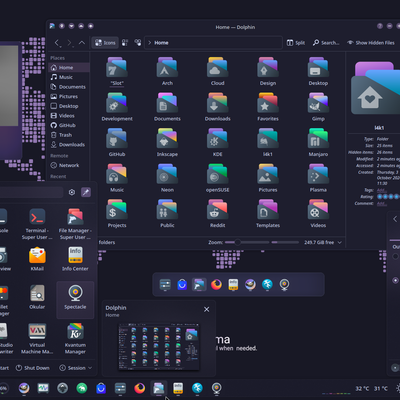Select Trash in Places sidebar
The width and height of the screenshot is (400, 400).
click(69, 135)
